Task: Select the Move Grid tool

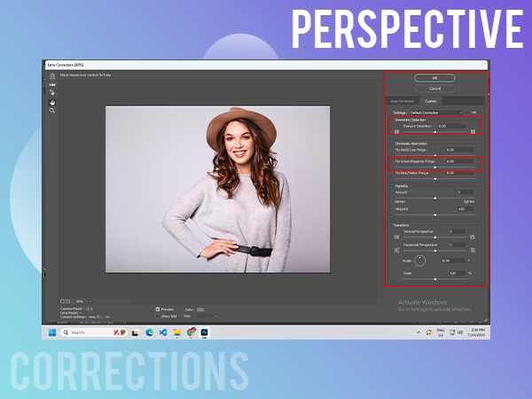Action: (52, 92)
